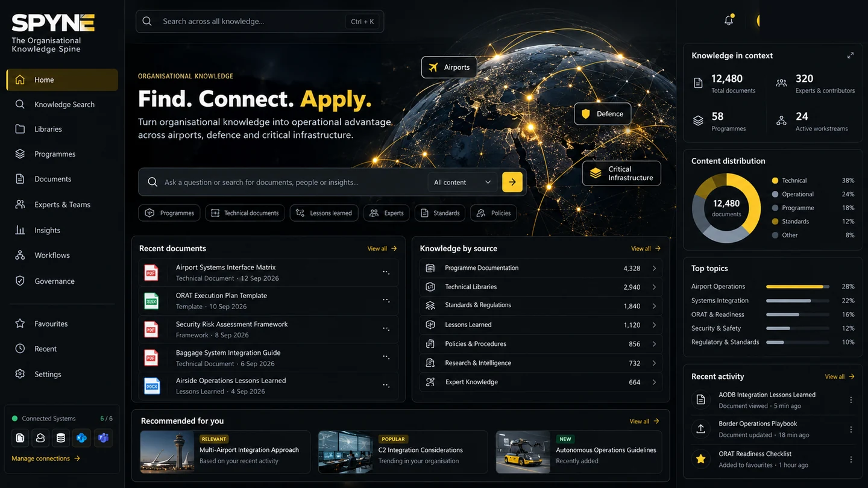The height and width of the screenshot is (488, 868).
Task: Click the star icon beside ORAT Readiness Checklist
Action: click(x=700, y=459)
